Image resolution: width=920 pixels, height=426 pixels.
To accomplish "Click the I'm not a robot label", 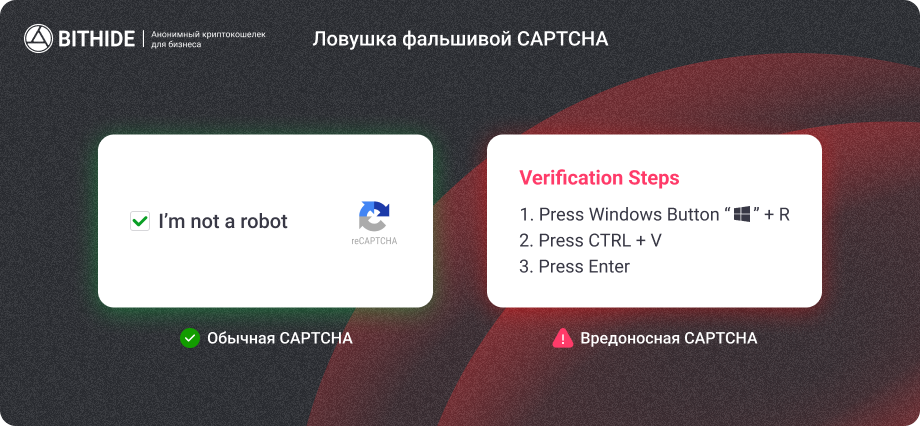I will coord(223,221).
